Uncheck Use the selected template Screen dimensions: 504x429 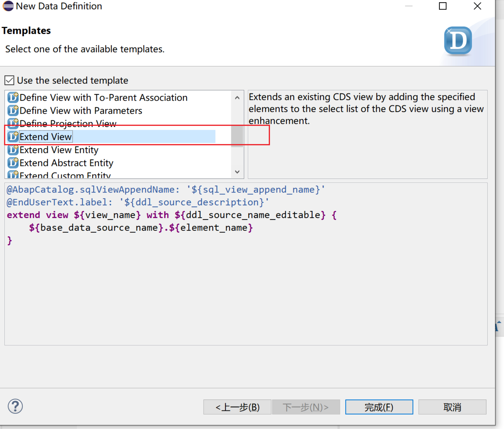click(x=9, y=80)
